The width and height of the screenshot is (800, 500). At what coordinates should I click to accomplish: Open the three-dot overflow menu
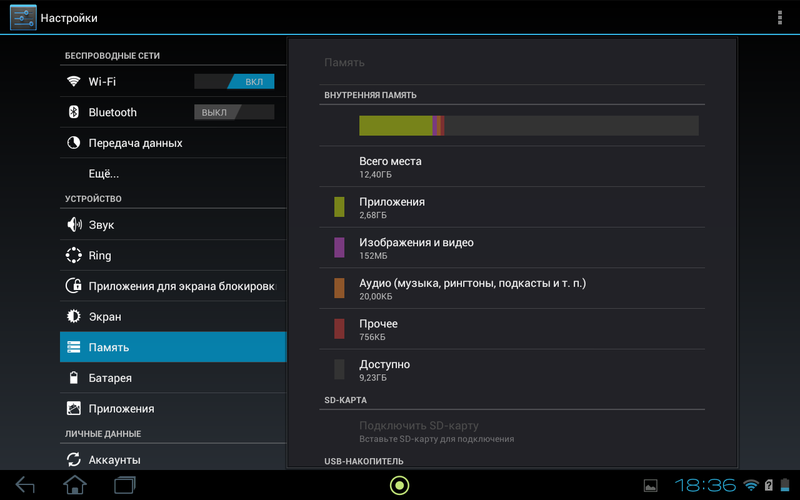coord(779,17)
